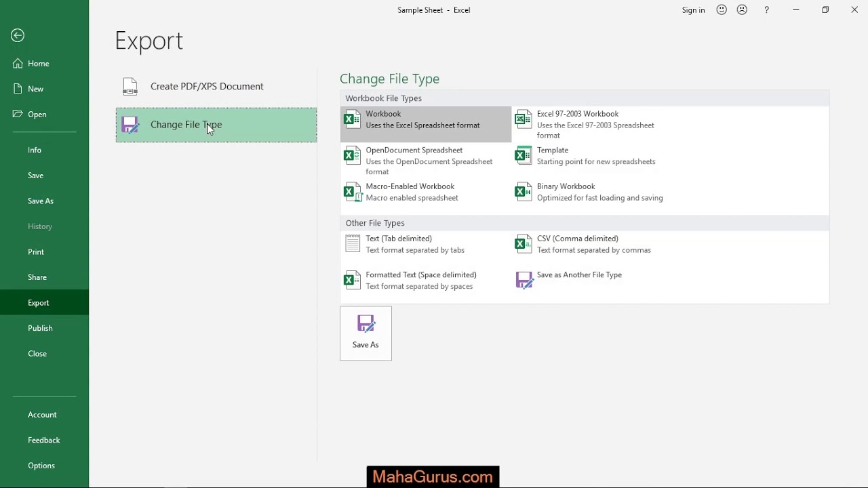Screen dimensions: 868x488
Task: Open Excel Options in the sidebar
Action: pyautogui.click(x=41, y=466)
